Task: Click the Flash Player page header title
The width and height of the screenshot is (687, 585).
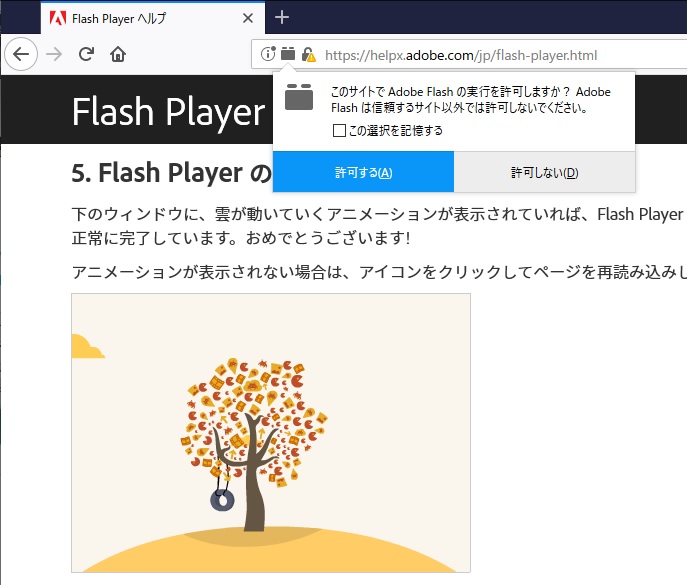Action: point(167,112)
